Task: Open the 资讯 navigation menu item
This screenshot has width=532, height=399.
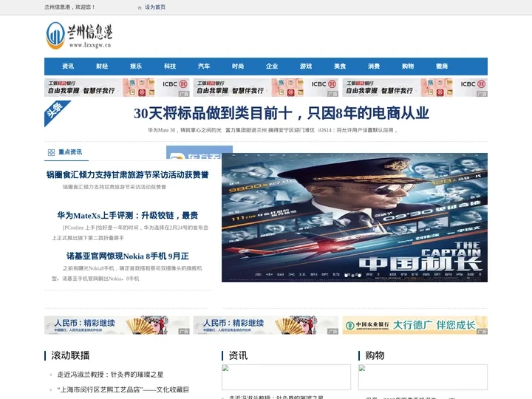Action: tap(68, 66)
